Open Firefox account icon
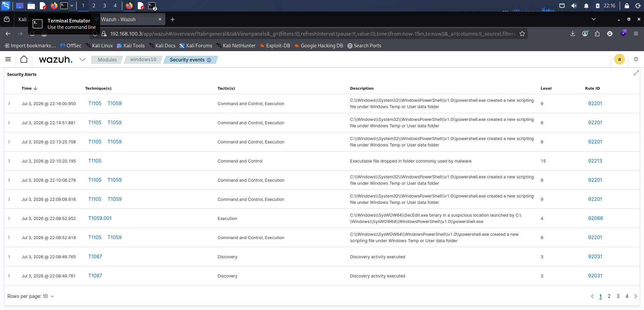 tap(585, 34)
